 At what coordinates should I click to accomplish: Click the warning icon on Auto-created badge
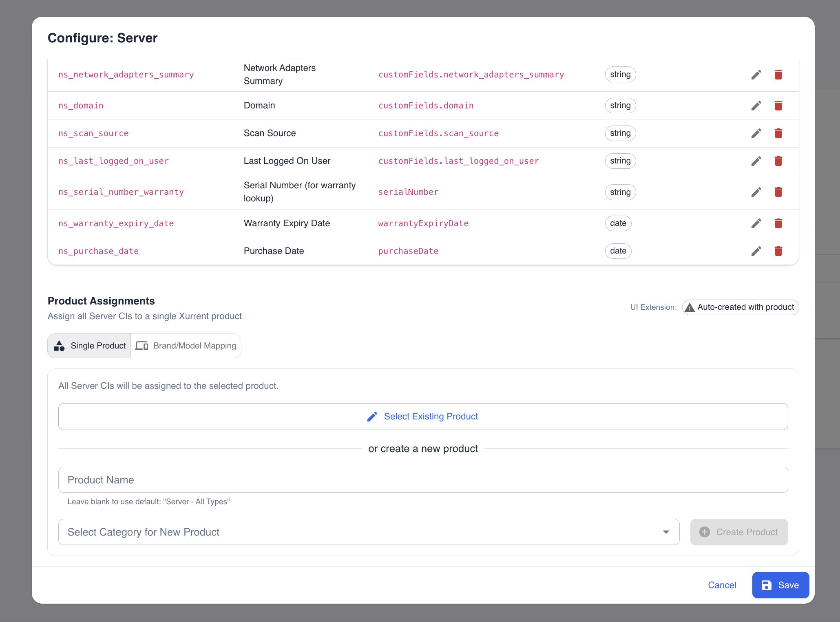pos(690,307)
